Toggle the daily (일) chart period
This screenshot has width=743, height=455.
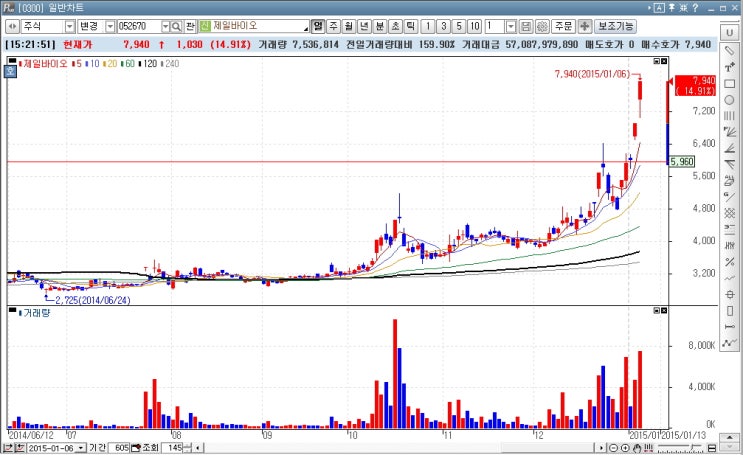[x=317, y=26]
